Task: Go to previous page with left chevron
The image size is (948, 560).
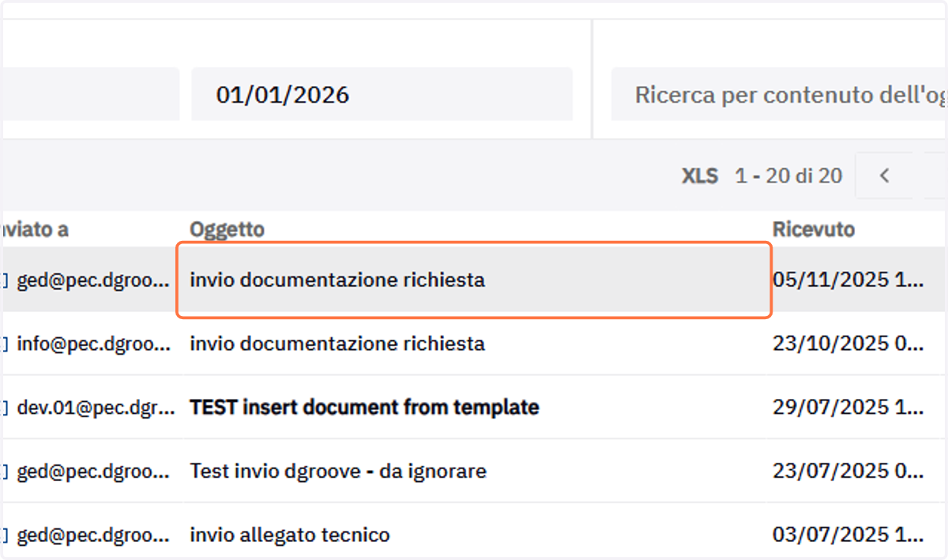Action: pos(884,175)
